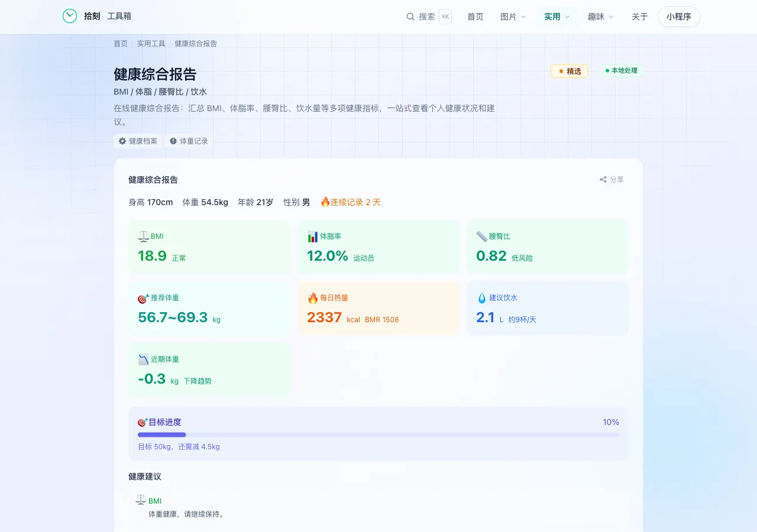Click the 体重 54.5kg value
Image resolution: width=757 pixels, height=532 pixels.
tap(205, 202)
